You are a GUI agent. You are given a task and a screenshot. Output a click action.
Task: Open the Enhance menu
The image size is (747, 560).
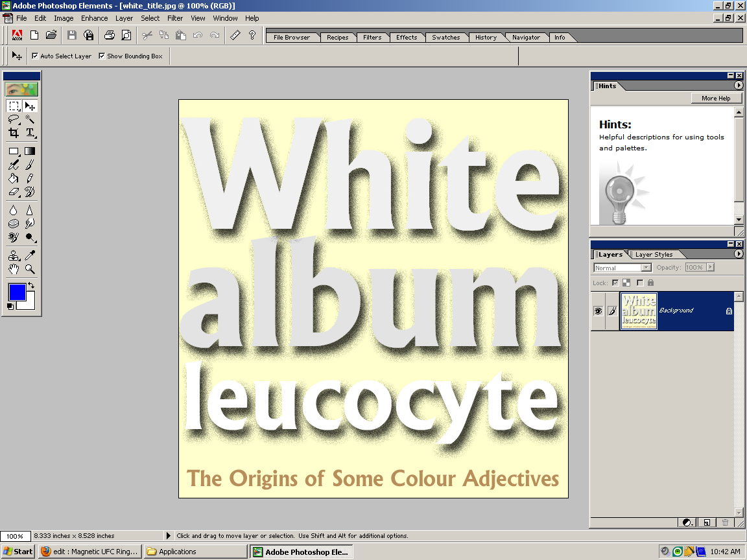point(94,18)
